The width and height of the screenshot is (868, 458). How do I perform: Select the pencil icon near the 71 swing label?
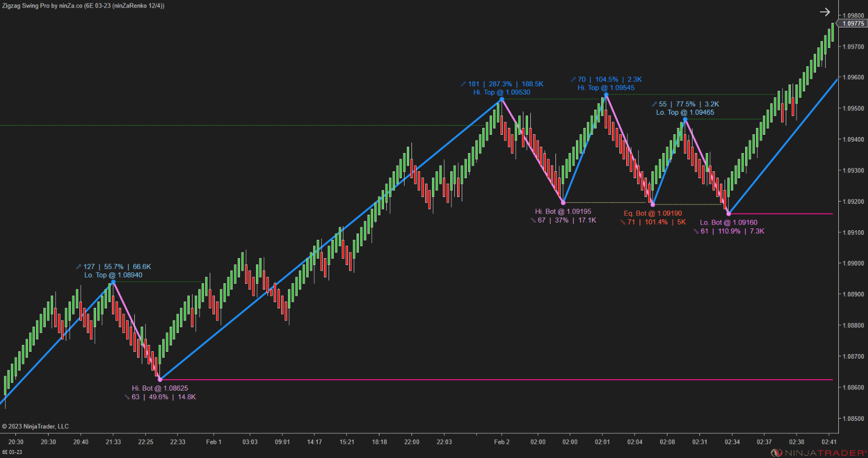point(622,222)
